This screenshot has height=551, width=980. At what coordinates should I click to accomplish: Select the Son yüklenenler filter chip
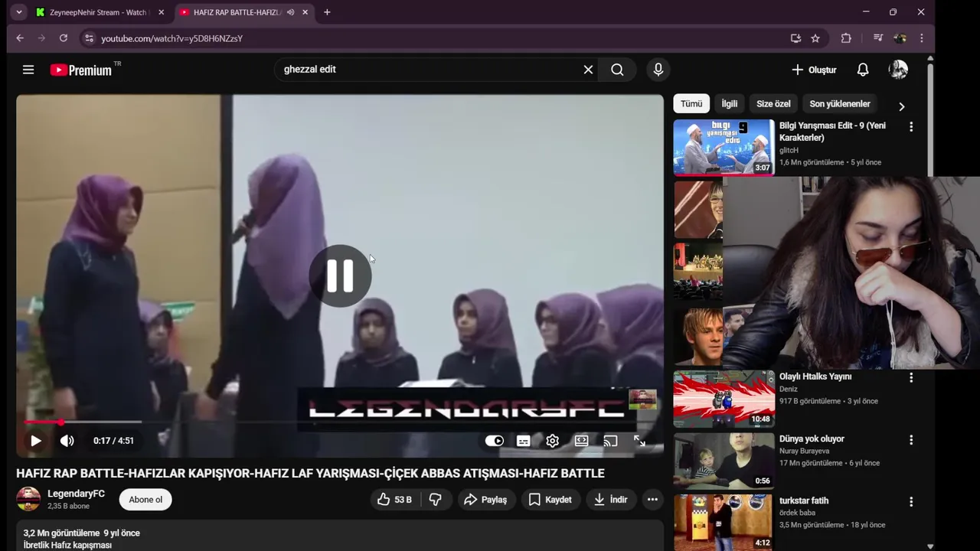(840, 104)
